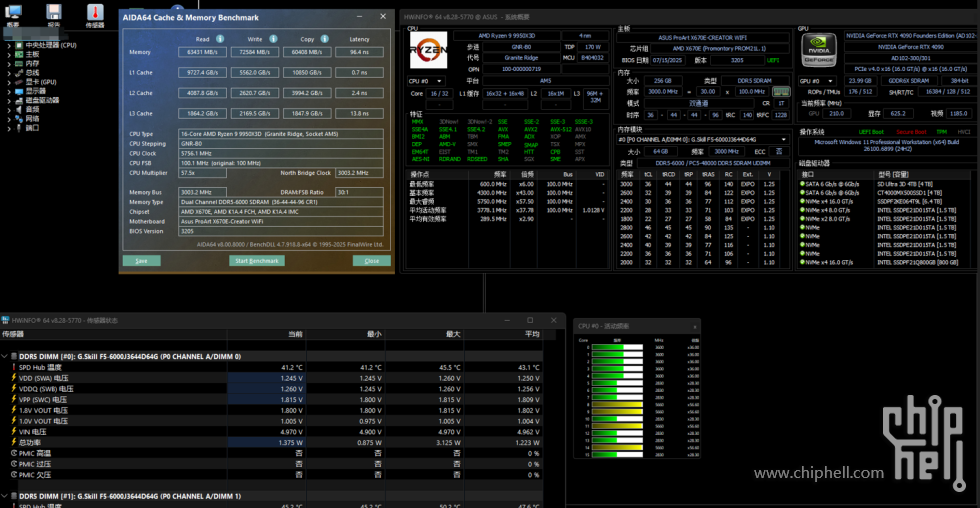Image resolution: width=980 pixels, height=508 pixels.
Task: Click the info icon next to Read
Action: coord(218,39)
